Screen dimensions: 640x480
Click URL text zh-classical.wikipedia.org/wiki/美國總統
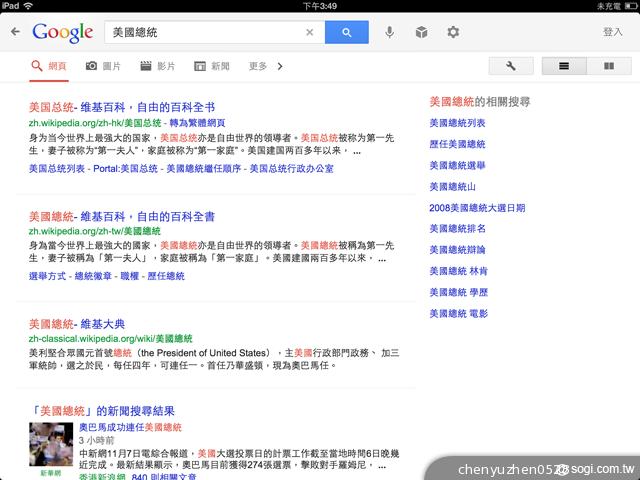(x=111, y=339)
